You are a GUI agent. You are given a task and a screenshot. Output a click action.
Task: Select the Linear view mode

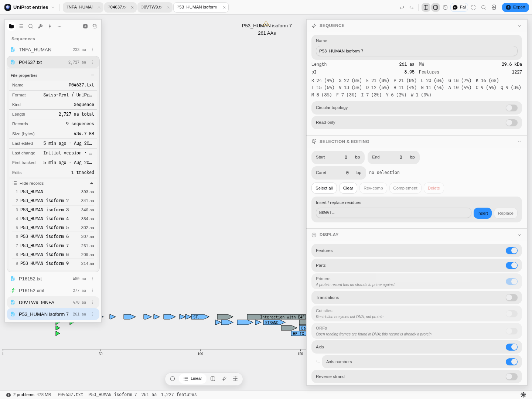(193, 379)
